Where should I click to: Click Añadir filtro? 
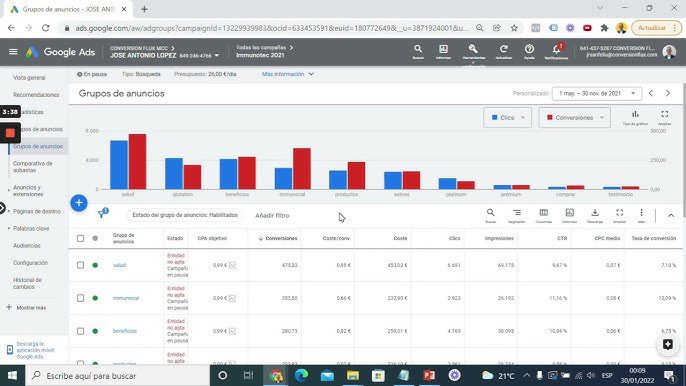tap(272, 215)
